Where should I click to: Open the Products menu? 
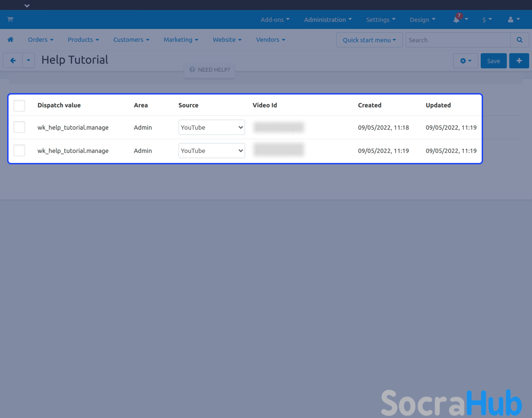click(x=83, y=40)
